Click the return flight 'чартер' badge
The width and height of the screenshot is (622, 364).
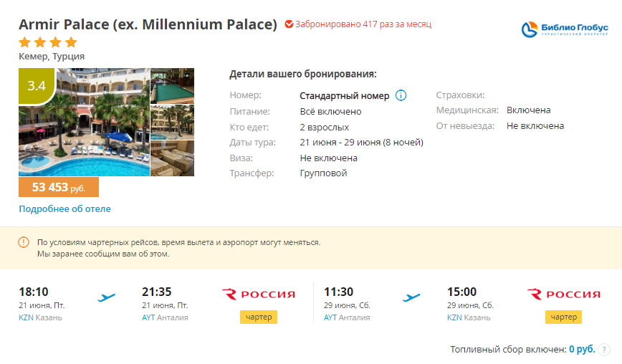pyautogui.click(x=563, y=317)
